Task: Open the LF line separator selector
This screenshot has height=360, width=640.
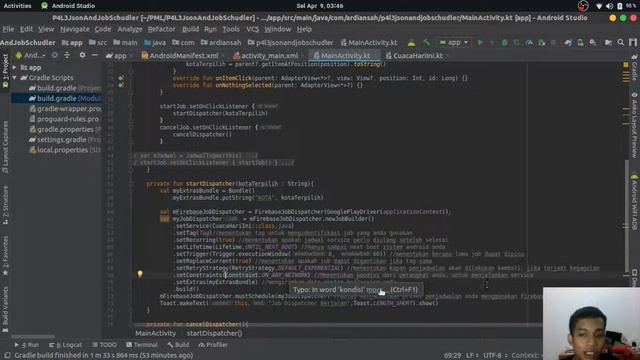Action: [472, 356]
